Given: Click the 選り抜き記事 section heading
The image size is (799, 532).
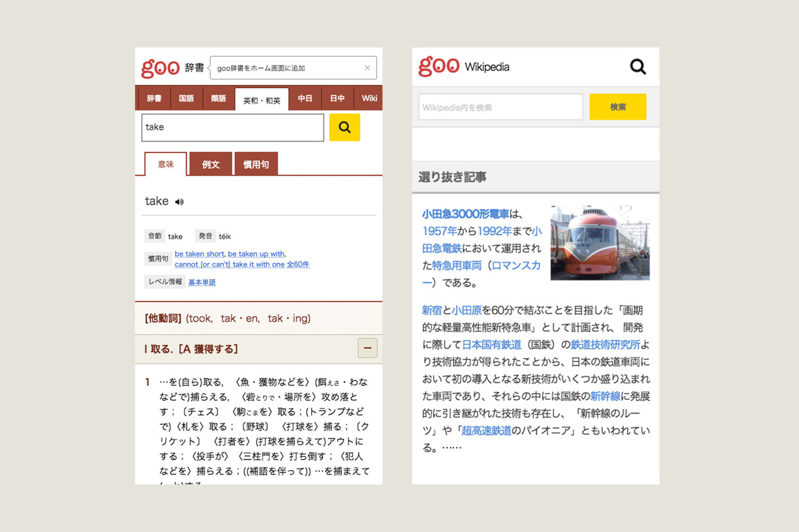Looking at the screenshot, I should point(452,177).
